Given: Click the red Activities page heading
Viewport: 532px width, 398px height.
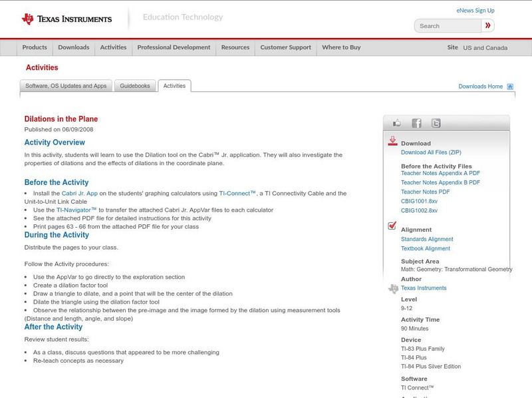Looking at the screenshot, I should (42, 68).
